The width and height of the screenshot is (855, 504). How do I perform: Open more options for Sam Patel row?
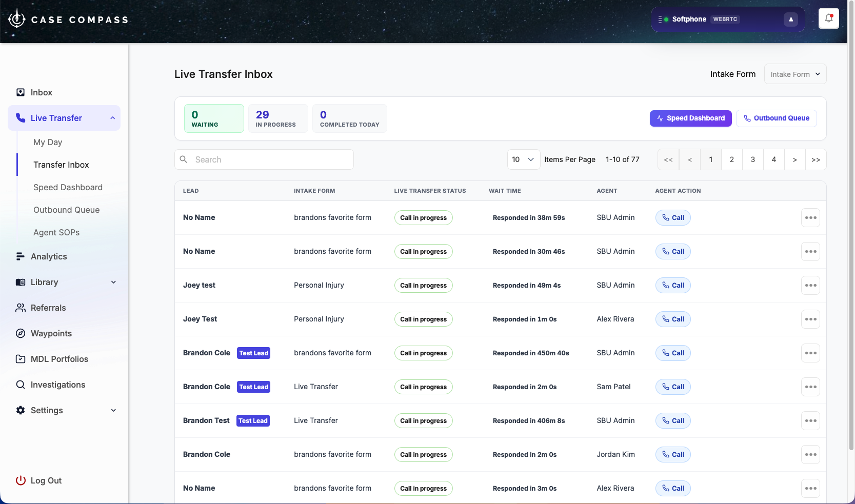810,387
